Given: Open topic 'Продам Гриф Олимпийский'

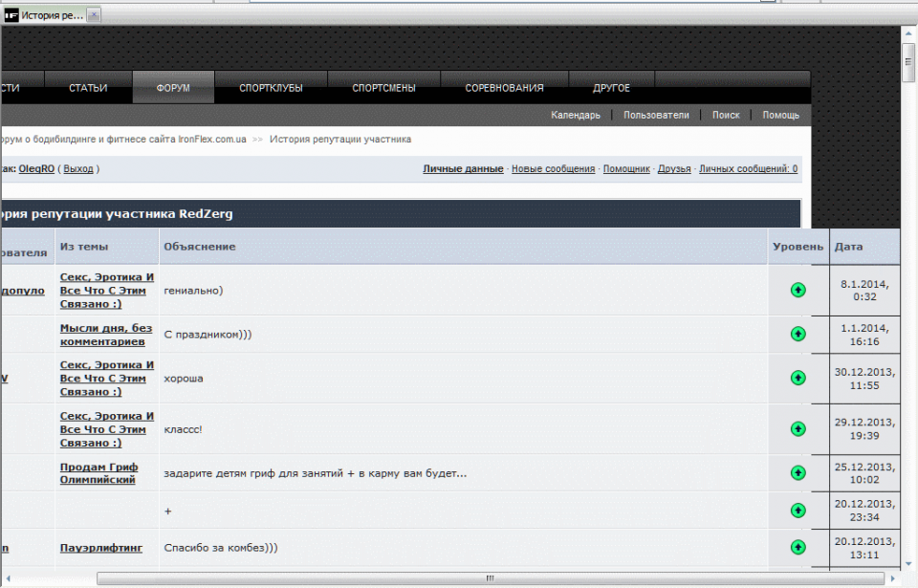Looking at the screenshot, I should click(x=98, y=473).
